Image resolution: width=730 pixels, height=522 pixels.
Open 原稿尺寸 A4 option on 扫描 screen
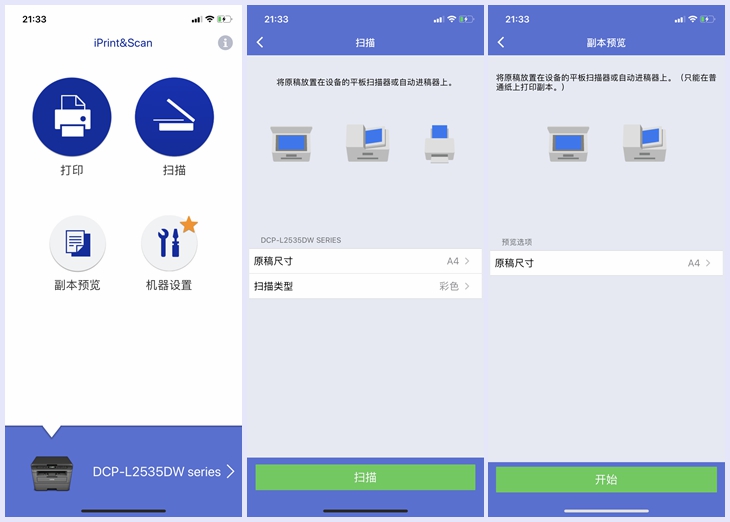tap(365, 261)
